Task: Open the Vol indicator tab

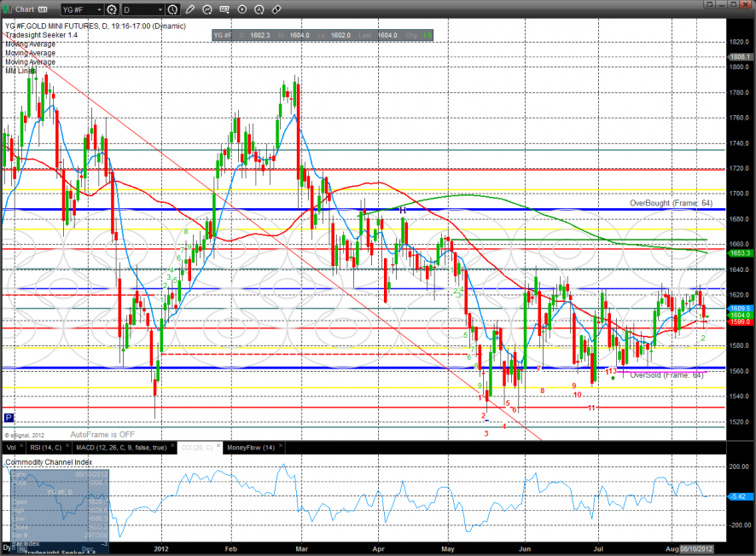Action: pos(11,447)
